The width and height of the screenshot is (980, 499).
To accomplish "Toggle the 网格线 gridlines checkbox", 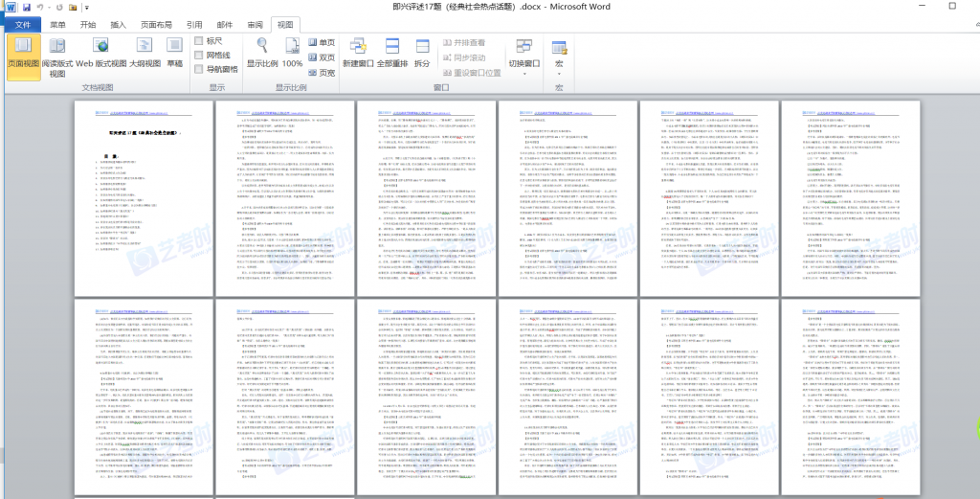I will point(199,56).
